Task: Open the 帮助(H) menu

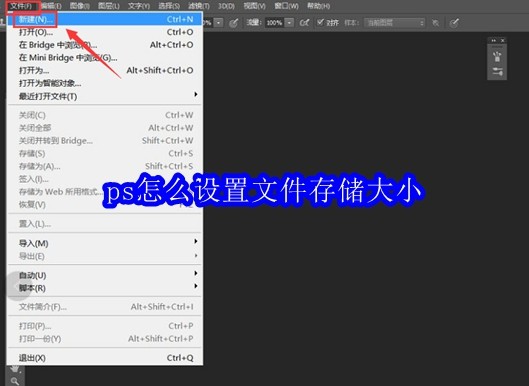Action: [x=318, y=6]
